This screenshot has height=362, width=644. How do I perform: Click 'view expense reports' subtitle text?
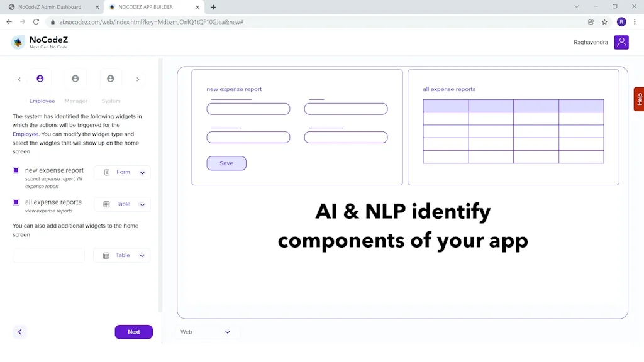(48, 211)
